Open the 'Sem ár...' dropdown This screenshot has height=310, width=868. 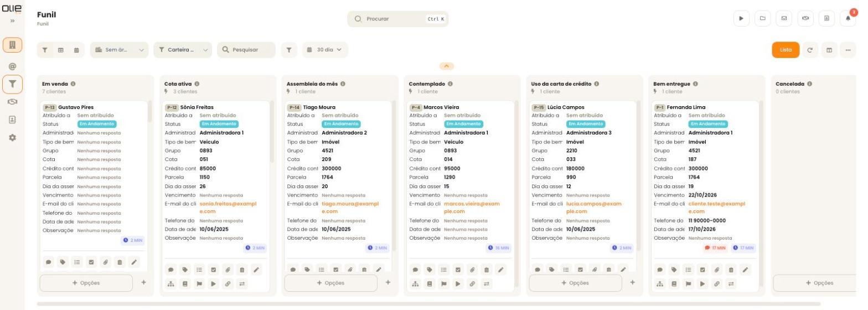click(119, 50)
